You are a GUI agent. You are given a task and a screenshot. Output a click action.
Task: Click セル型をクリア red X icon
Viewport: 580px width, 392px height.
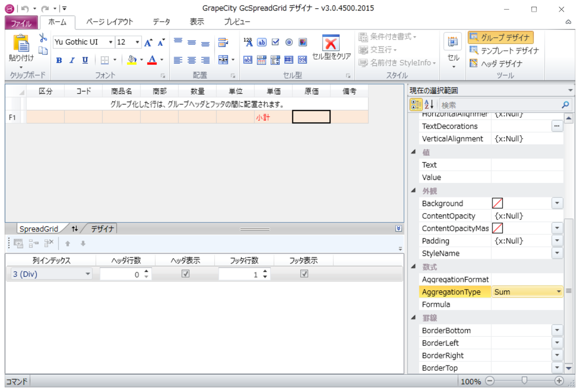coord(331,43)
